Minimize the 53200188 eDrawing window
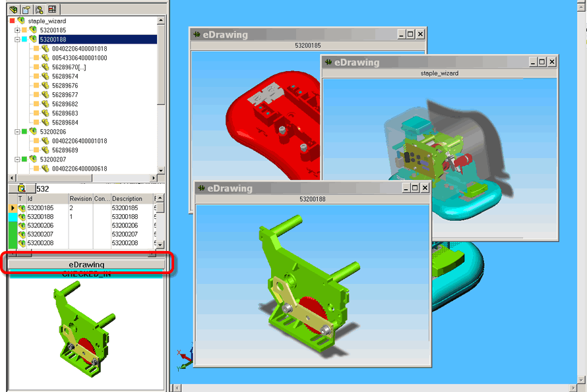 [x=406, y=188]
